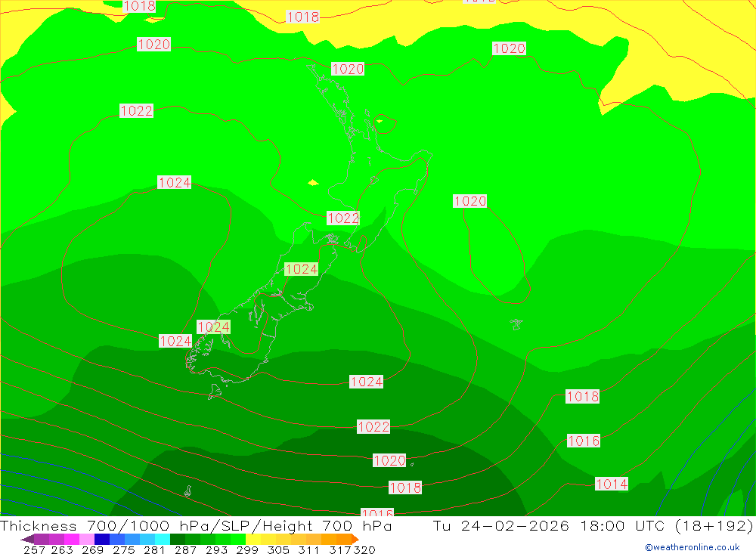Screen dimensions: 756x554
Task: Click the 293 legend value
Action: 216,549
